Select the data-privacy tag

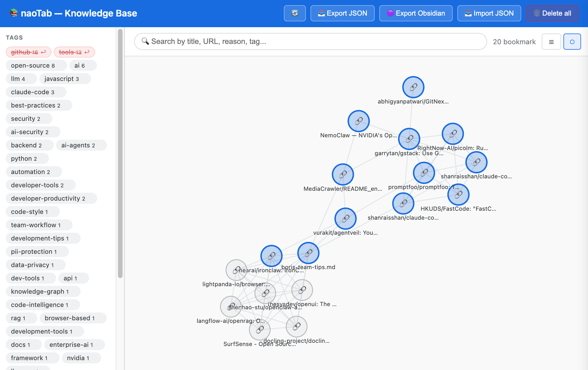(36, 265)
